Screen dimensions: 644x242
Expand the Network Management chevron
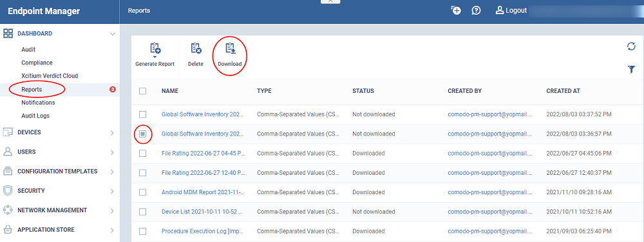tap(113, 211)
